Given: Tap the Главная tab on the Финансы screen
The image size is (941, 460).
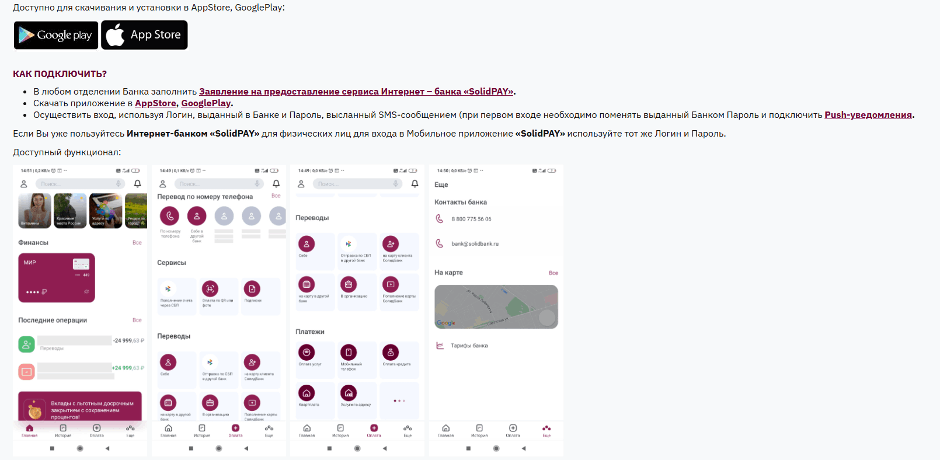Looking at the screenshot, I should tap(29, 431).
